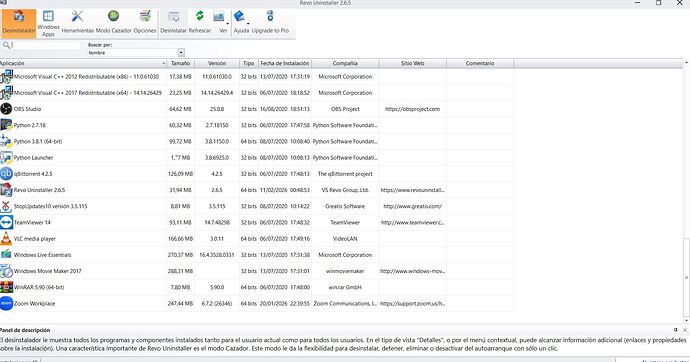Select WinRAR 5.90 icon
This screenshot has width=690, height=362.
coord(6,287)
